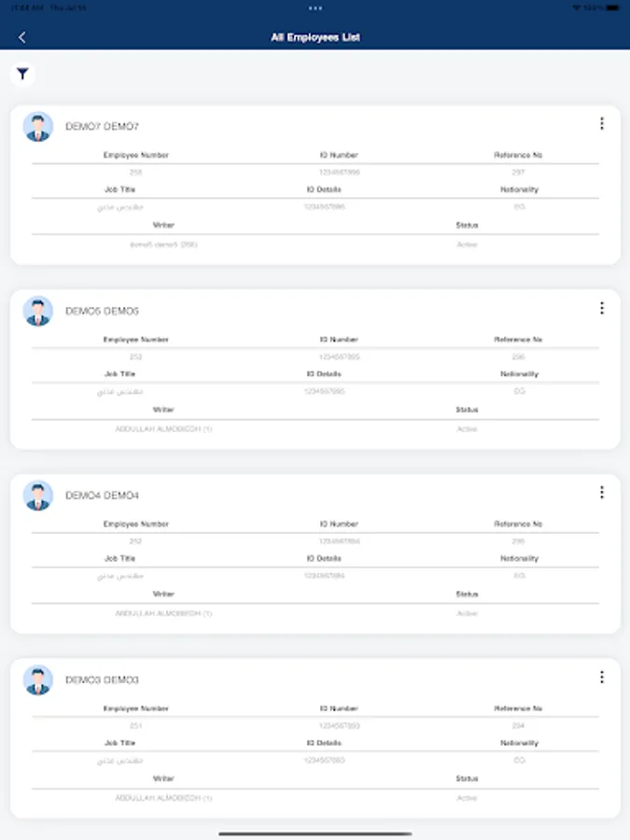Image resolution: width=630 pixels, height=840 pixels.
Task: Open three-dot menu for DEMO5 DEMO5
Action: pyautogui.click(x=601, y=308)
